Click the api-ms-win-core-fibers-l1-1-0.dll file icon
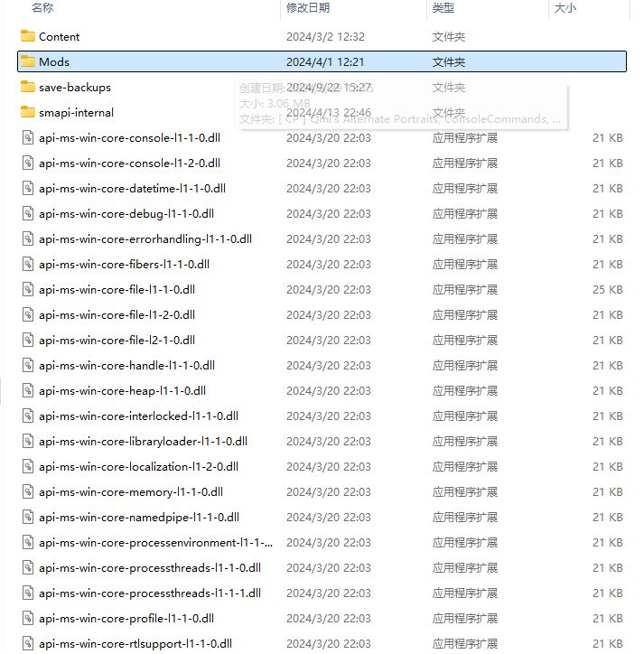 (x=28, y=264)
